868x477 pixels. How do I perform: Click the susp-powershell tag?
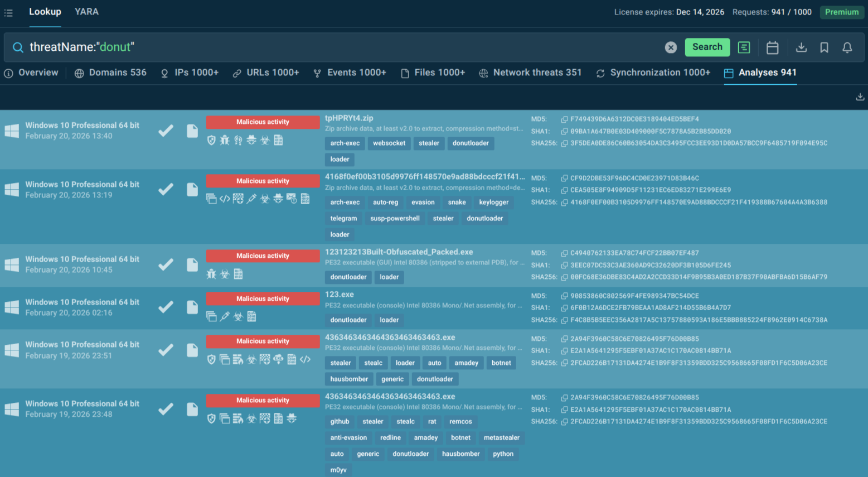tap(395, 219)
